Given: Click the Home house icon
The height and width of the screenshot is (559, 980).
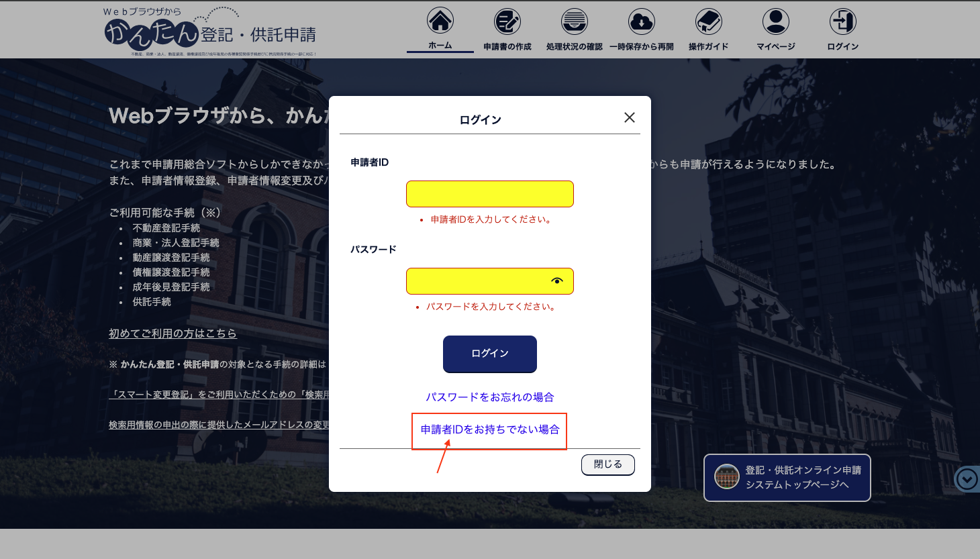Looking at the screenshot, I should (x=440, y=21).
